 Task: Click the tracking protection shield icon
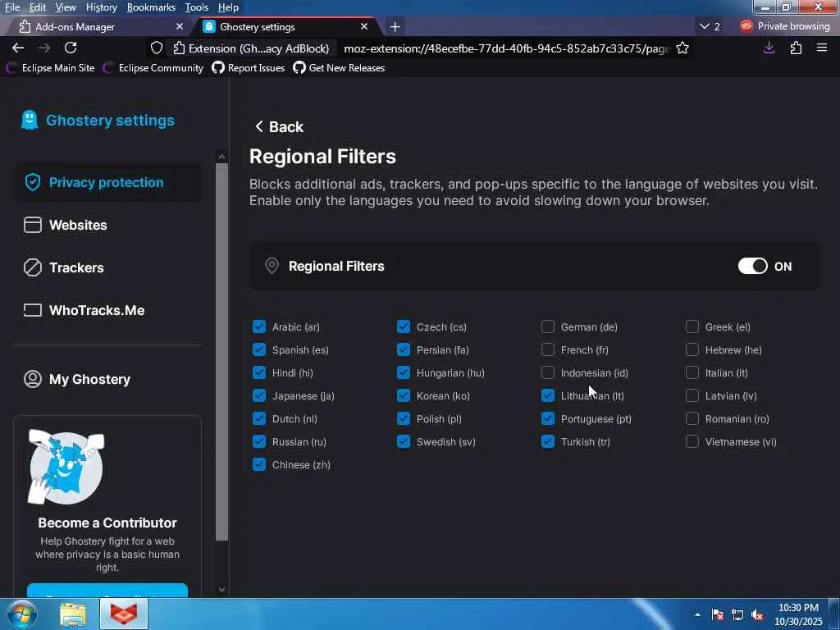click(x=157, y=48)
